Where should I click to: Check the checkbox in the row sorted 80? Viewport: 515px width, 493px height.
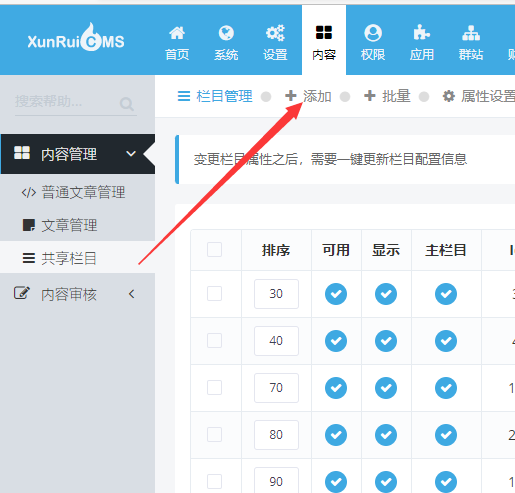point(214,435)
